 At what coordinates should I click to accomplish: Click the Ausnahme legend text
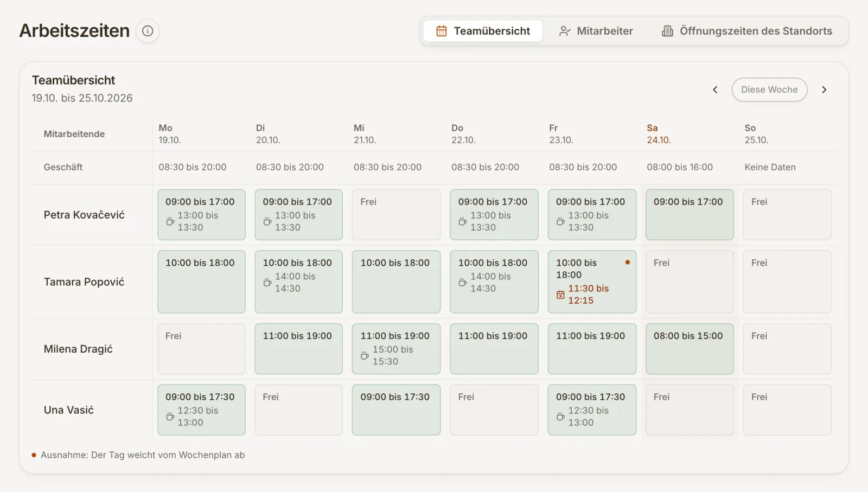tap(143, 455)
